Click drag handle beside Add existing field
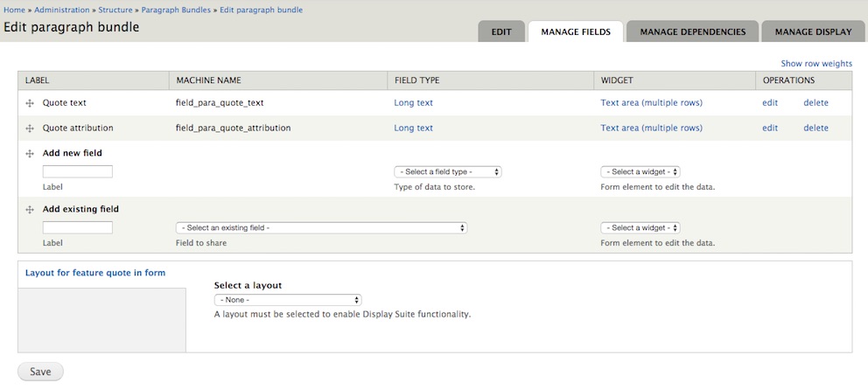This screenshot has width=868, height=390. click(x=30, y=210)
